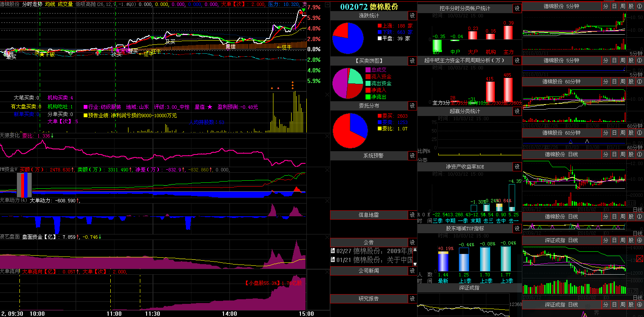Click ① icon in the topmost 德棉股份 5分钟 header
This screenshot has height=317, width=644.
click(x=639, y=6)
